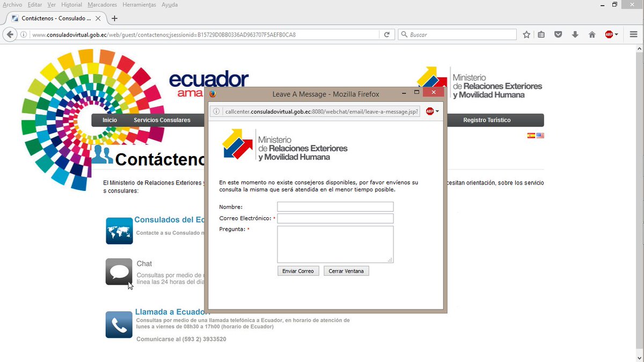
Task: Open Servicios Consulares navigation item
Action: (162, 120)
